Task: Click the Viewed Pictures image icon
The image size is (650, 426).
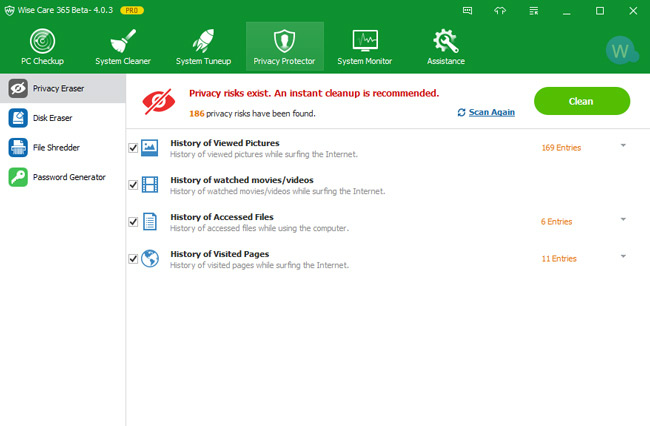Action: 150,148
